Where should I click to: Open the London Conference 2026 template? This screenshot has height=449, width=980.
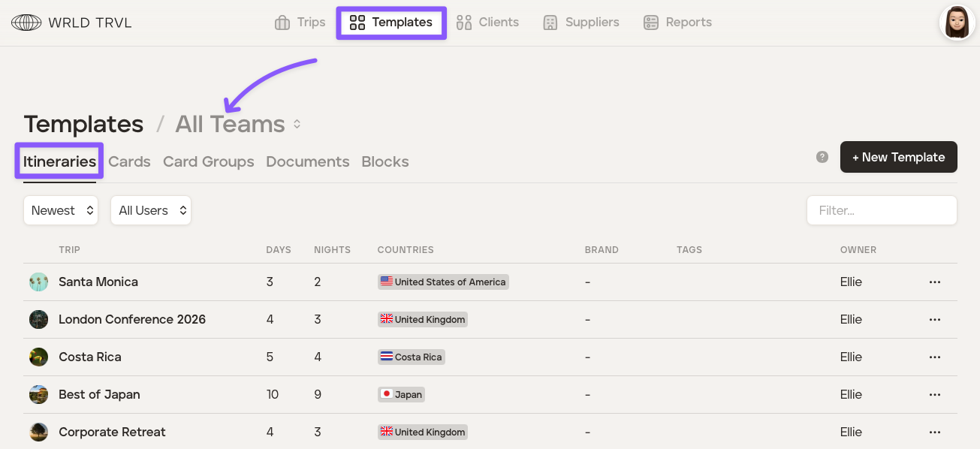pyautogui.click(x=132, y=320)
